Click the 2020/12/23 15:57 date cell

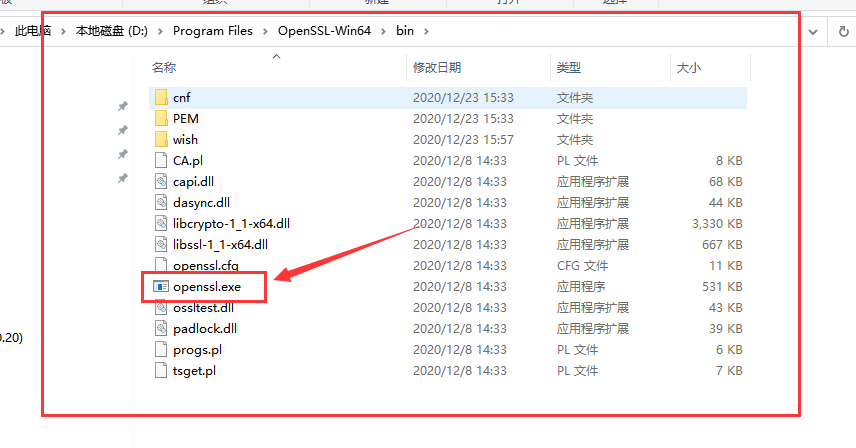click(463, 140)
